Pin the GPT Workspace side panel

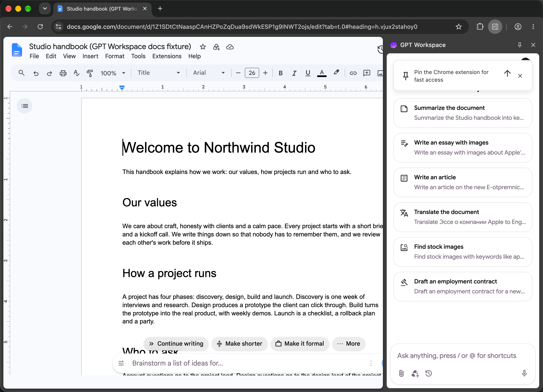pyautogui.click(x=519, y=45)
